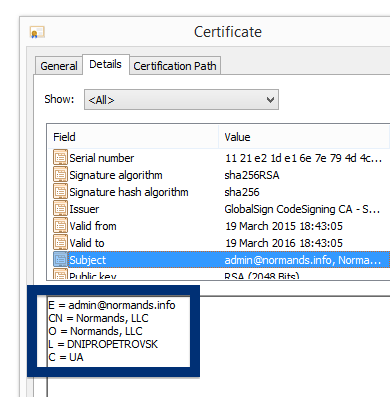Click the Serial number field icon
This screenshot has height=397, width=390.
60,158
